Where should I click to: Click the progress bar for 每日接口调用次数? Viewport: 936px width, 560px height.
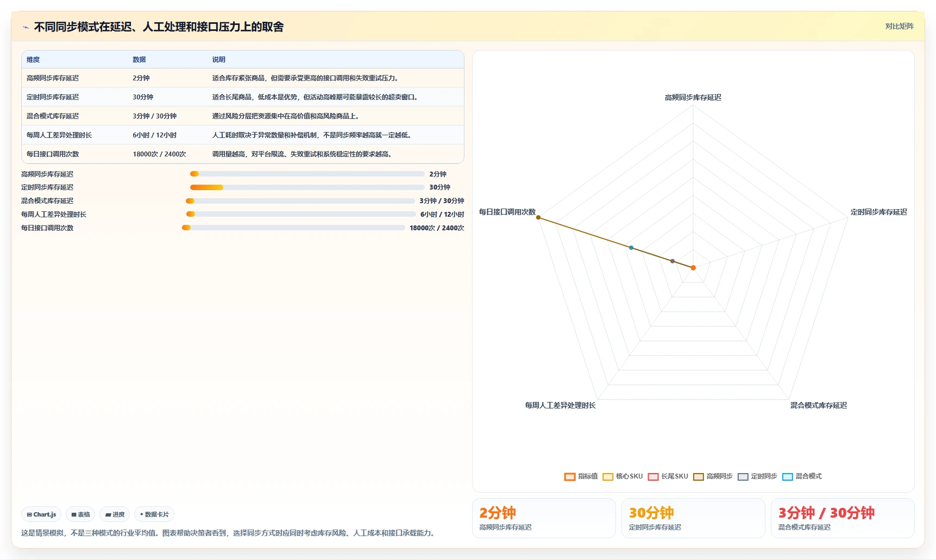tap(293, 228)
